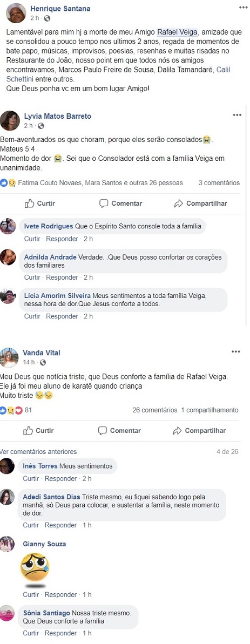Open options menu on Lyvia Matos Barreto's post
Viewport: 250px width, 644px height.
(237, 115)
